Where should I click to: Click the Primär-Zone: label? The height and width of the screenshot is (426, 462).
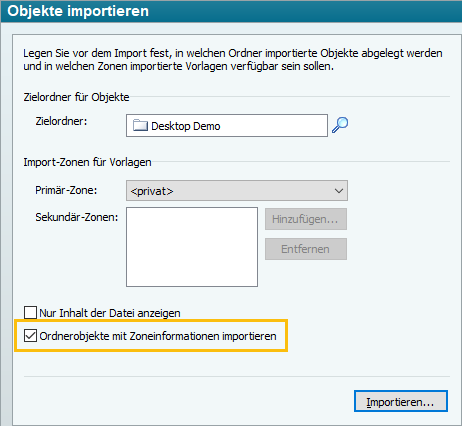click(66, 190)
